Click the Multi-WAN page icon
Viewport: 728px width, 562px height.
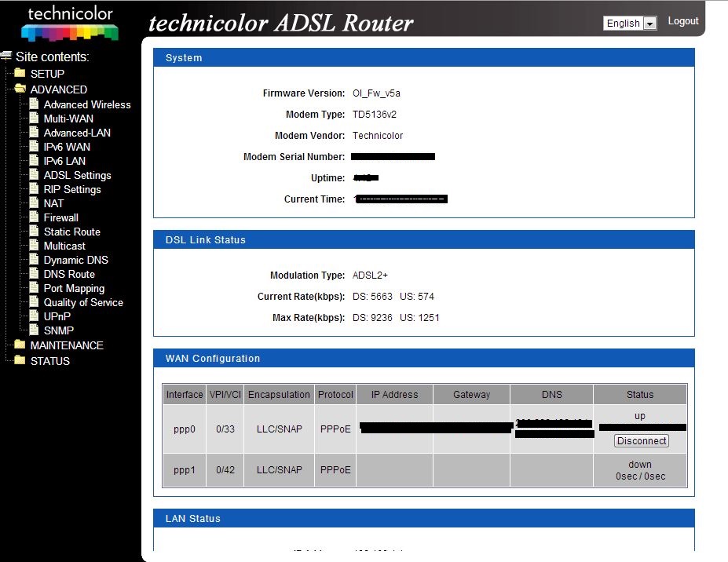(34, 118)
